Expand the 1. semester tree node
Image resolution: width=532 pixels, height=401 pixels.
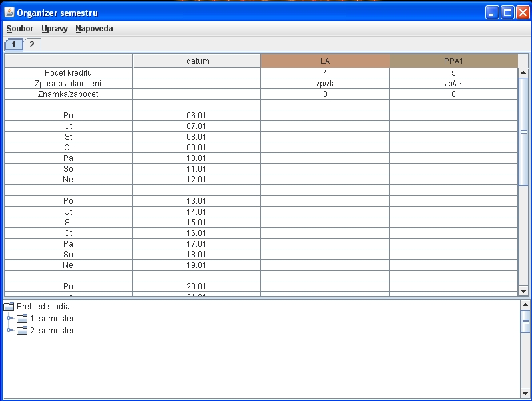tap(10, 319)
